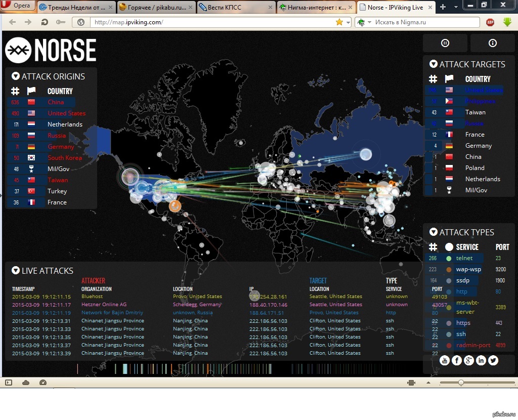Adjust the page zoom slider
This screenshot has width=518, height=420.
click(461, 383)
